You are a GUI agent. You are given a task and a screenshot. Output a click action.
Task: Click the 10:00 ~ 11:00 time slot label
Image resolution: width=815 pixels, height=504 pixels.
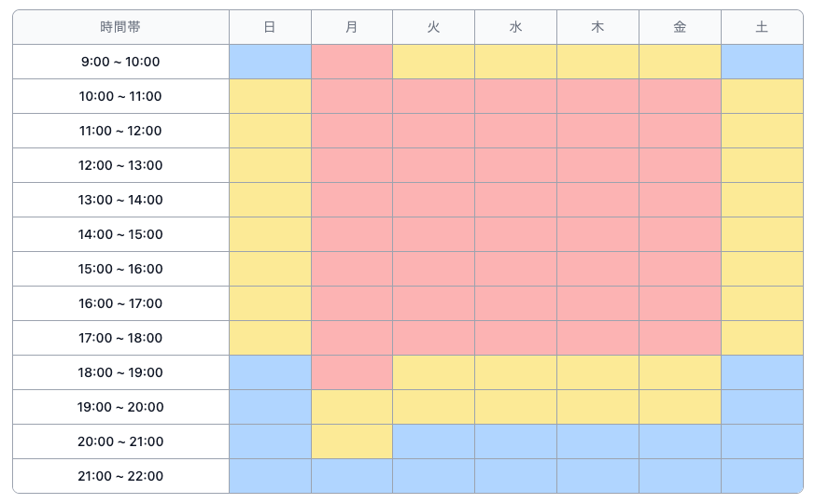point(120,96)
